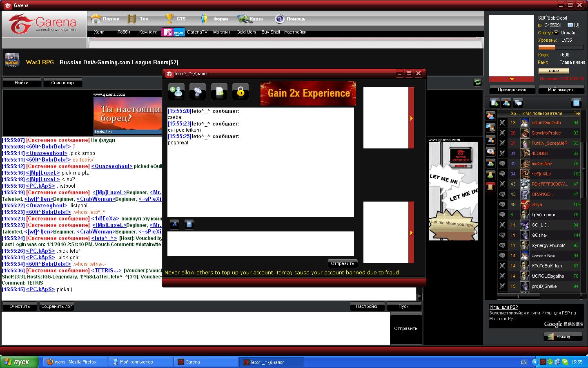Click the Warcraft RPG game icon
Image resolution: width=588 pixels, height=368 pixels.
click(x=12, y=60)
